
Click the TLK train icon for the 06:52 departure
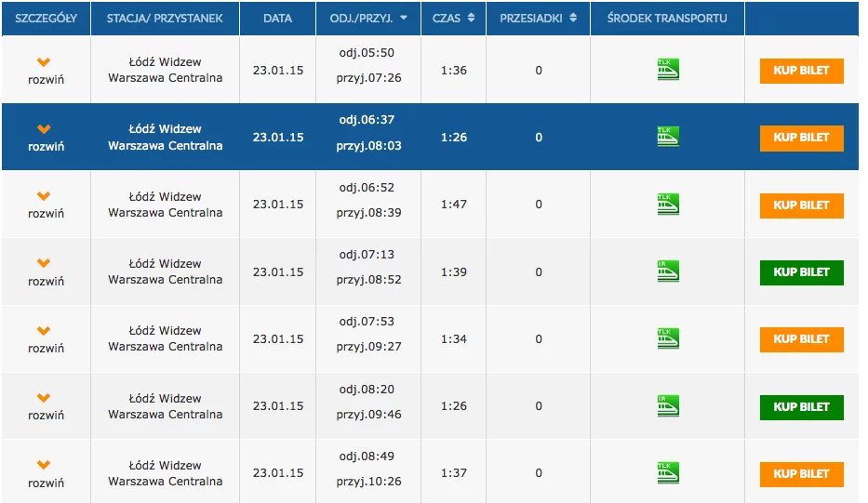coord(668,205)
